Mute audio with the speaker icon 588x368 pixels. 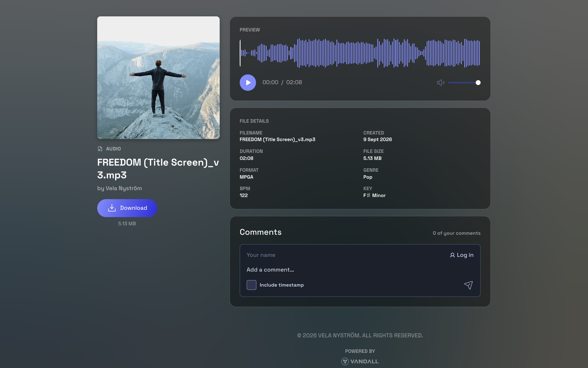(440, 82)
